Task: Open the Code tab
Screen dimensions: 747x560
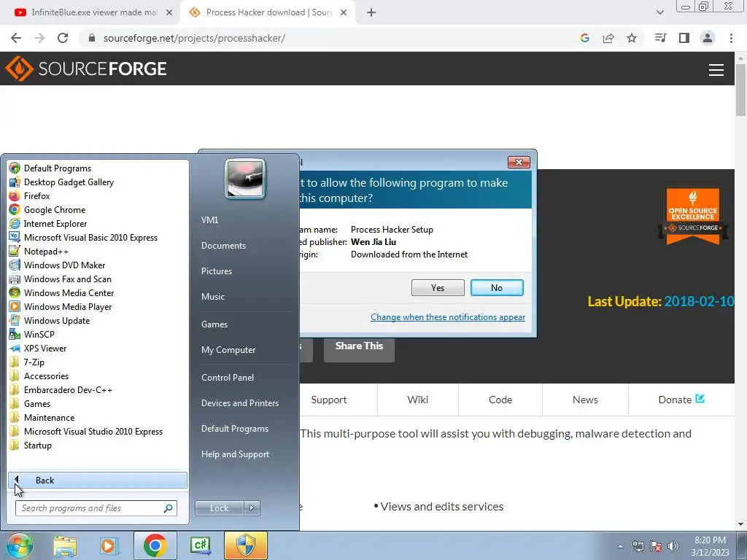Action: tap(500, 400)
